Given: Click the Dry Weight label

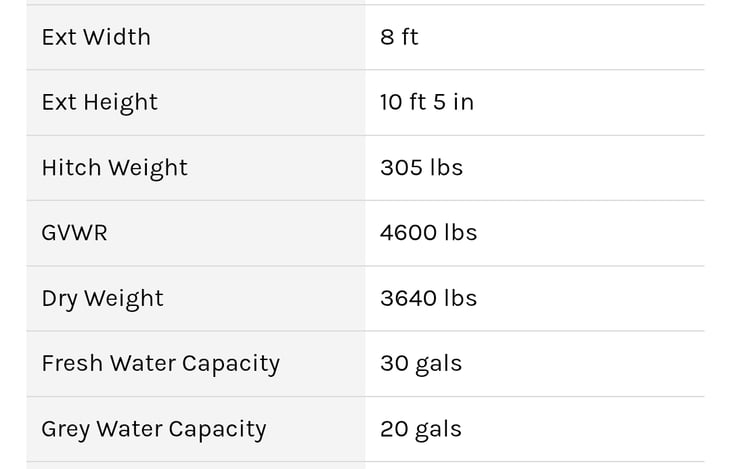Looking at the screenshot, I should pos(102,298).
